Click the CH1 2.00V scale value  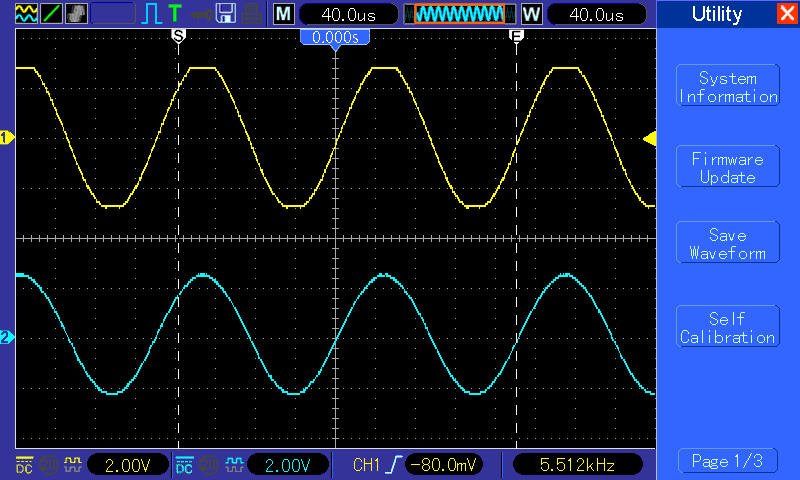click(x=128, y=465)
